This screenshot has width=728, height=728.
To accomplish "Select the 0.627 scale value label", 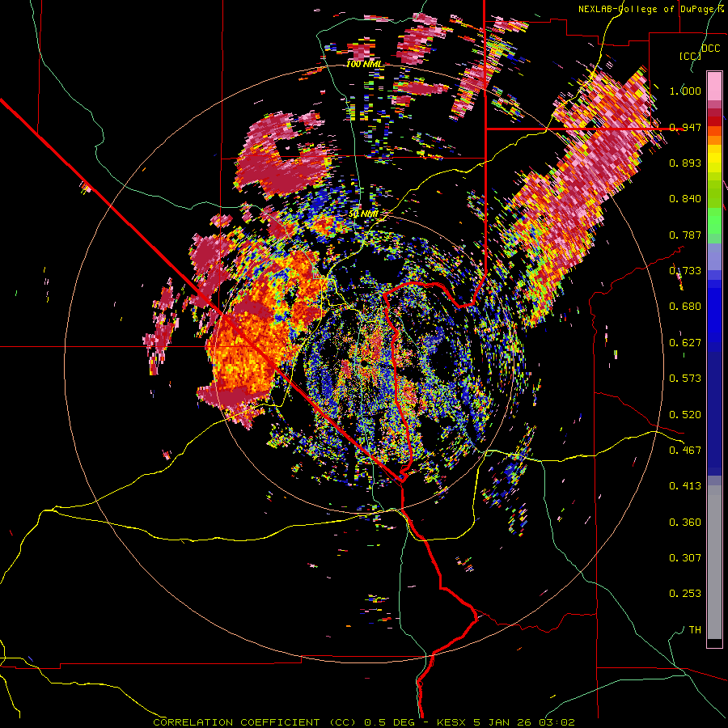I will point(685,343).
